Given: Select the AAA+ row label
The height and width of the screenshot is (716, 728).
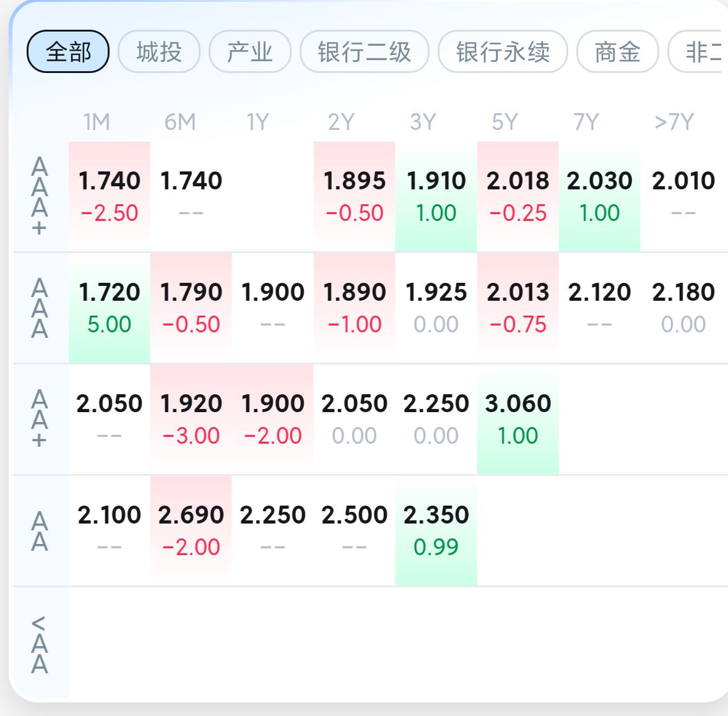Looking at the screenshot, I should click(x=40, y=196).
